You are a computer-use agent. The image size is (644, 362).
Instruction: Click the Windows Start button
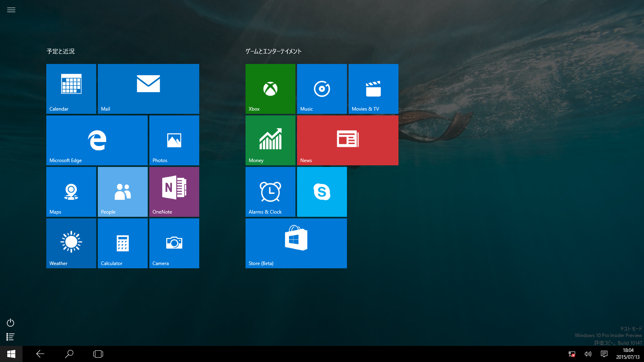pyautogui.click(x=11, y=354)
